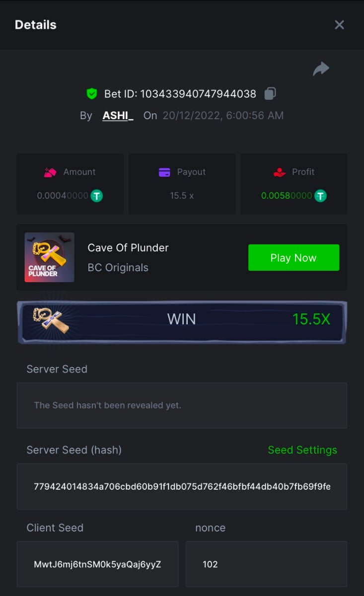Click the green verified shield icon

(x=91, y=93)
